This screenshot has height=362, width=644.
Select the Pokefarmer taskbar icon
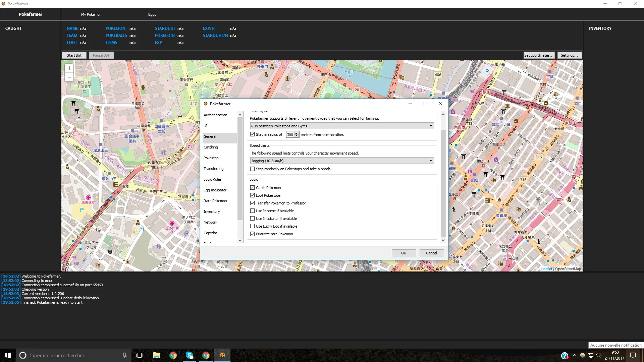[x=222, y=355]
